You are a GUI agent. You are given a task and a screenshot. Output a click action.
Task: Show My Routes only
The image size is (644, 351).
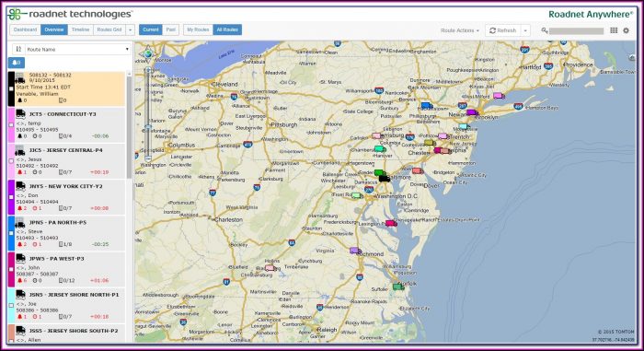(198, 29)
